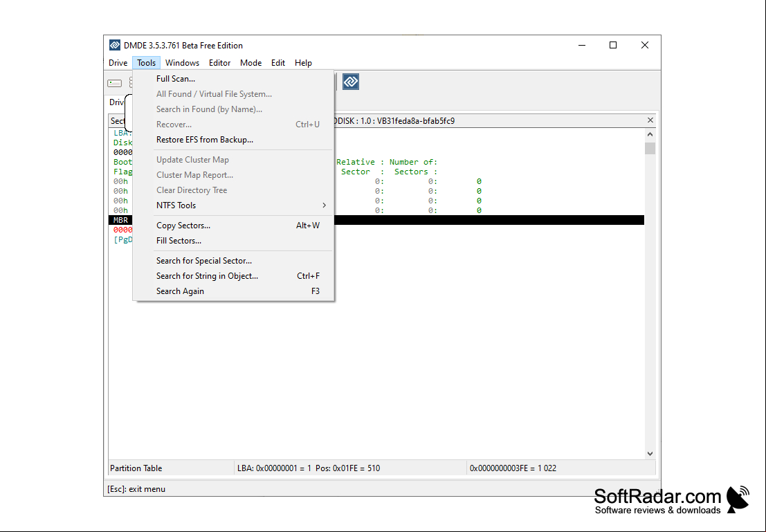The image size is (766, 532).
Task: Click the 'DMDE 3.5.3.761 Beta Free Edition' title
Action: (x=183, y=46)
